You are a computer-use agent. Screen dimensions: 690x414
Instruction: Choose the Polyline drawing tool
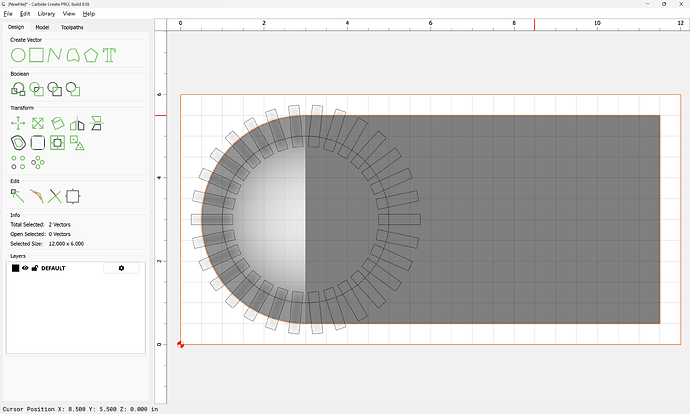click(54, 56)
